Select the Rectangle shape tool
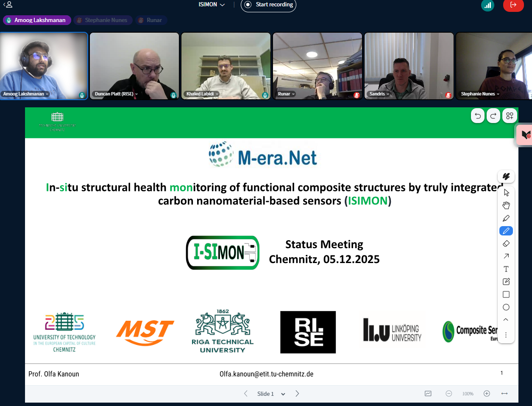 point(506,294)
